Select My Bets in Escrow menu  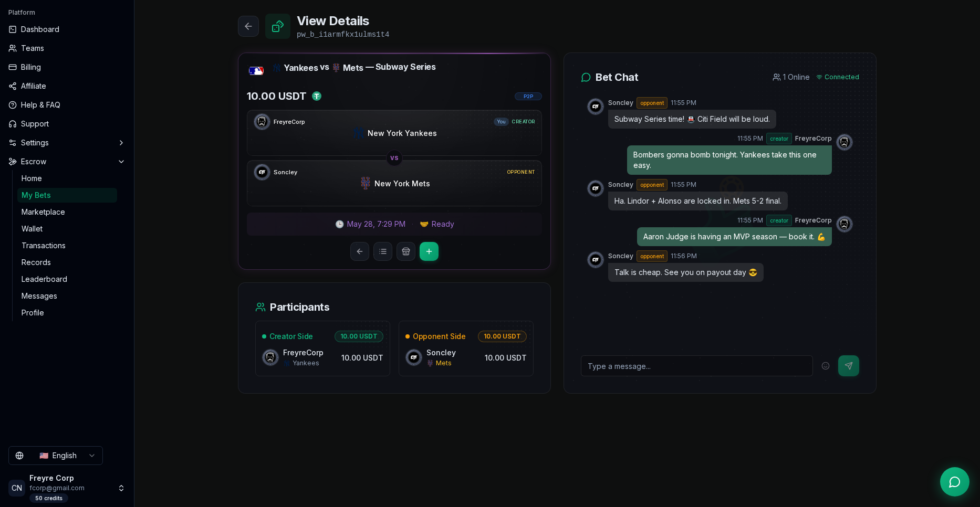(67, 195)
